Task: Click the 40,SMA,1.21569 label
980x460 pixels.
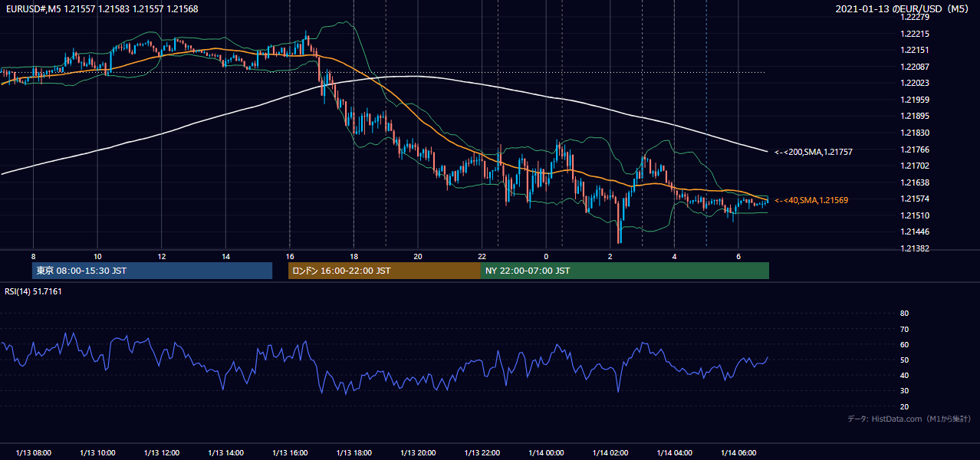Action: [x=811, y=200]
